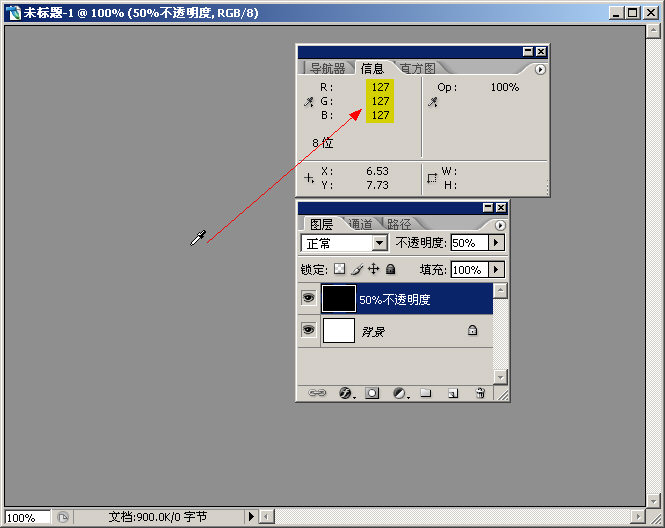Toggle lock transparent pixels

coord(339,269)
